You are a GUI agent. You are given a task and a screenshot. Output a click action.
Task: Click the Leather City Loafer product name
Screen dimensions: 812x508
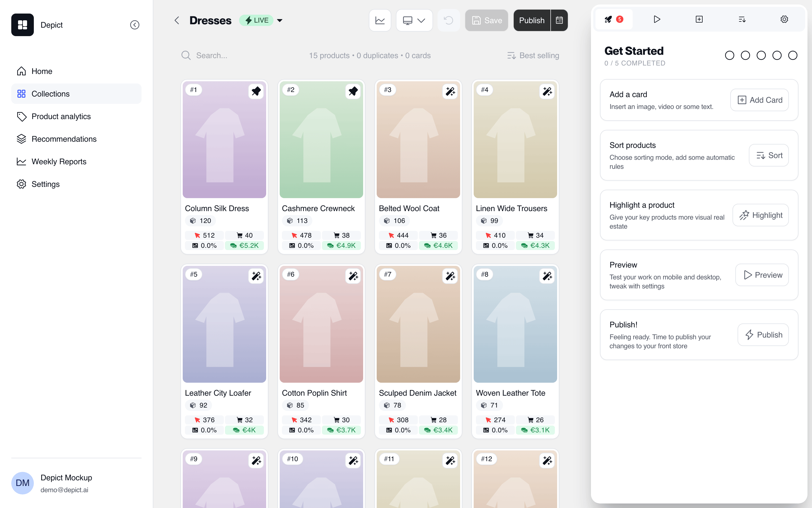click(218, 393)
